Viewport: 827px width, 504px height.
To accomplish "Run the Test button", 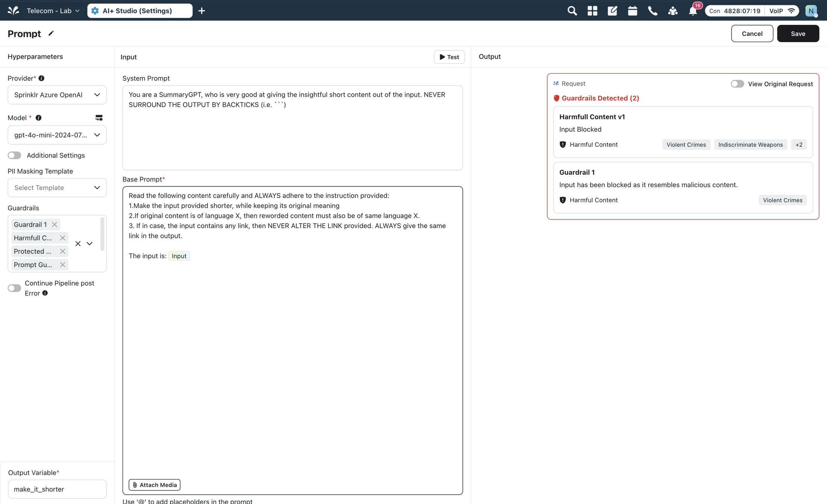I will (449, 57).
